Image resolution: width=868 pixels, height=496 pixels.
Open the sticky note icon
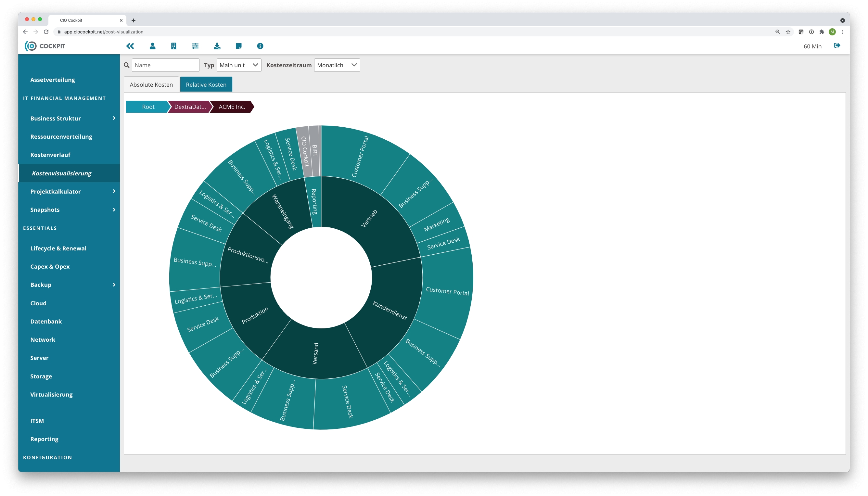click(238, 46)
